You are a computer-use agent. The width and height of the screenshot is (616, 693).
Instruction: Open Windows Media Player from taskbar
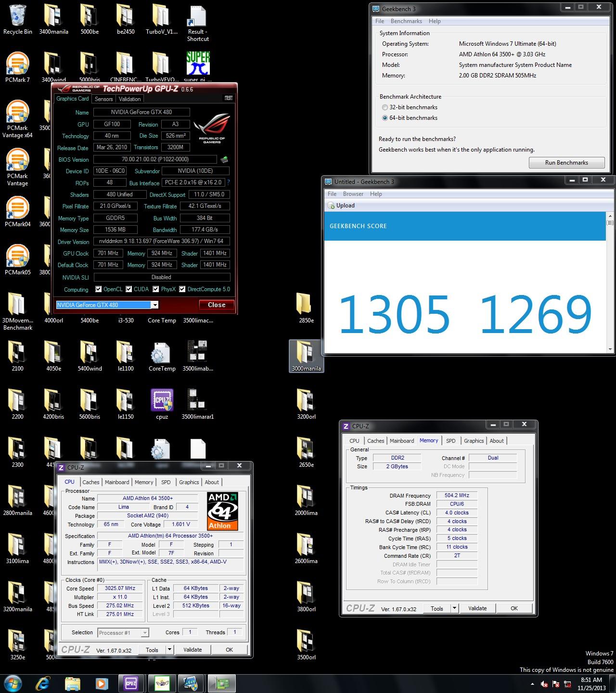(x=102, y=683)
